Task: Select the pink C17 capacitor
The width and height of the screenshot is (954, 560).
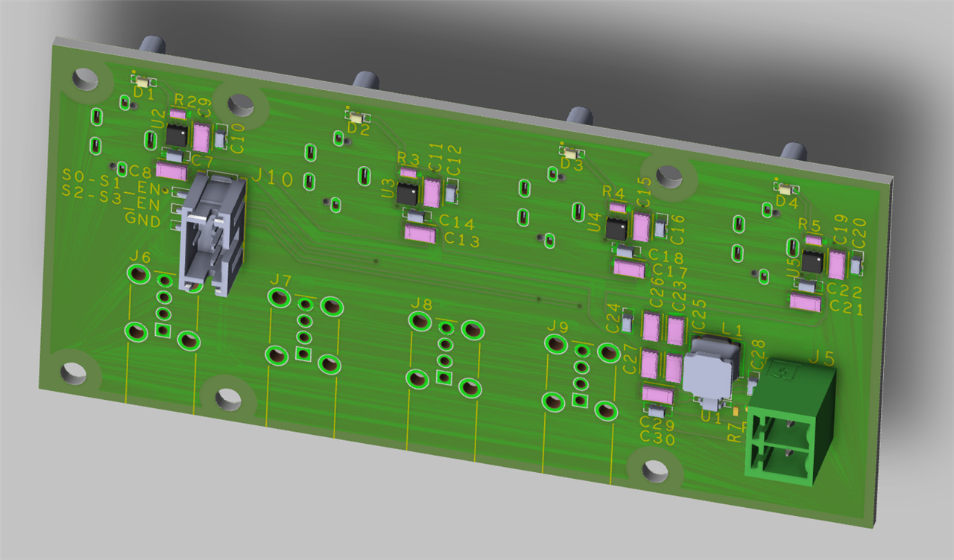Action: tap(630, 269)
